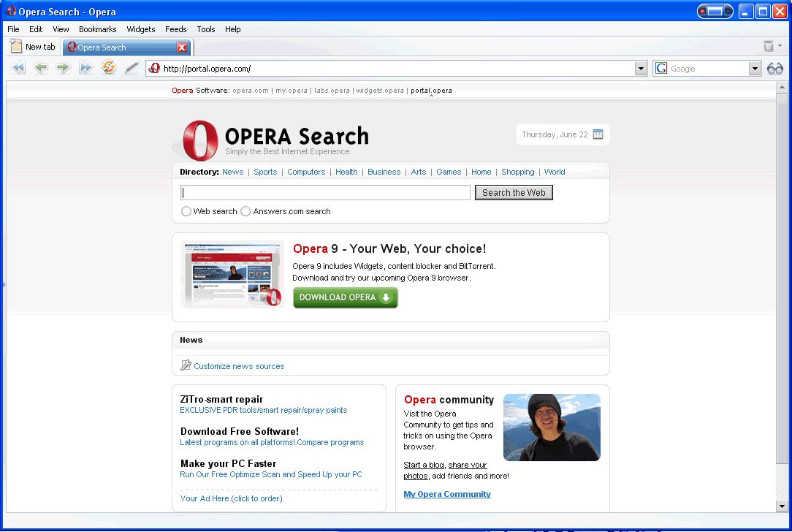Open the File menu
792x532 pixels.
click(x=13, y=29)
